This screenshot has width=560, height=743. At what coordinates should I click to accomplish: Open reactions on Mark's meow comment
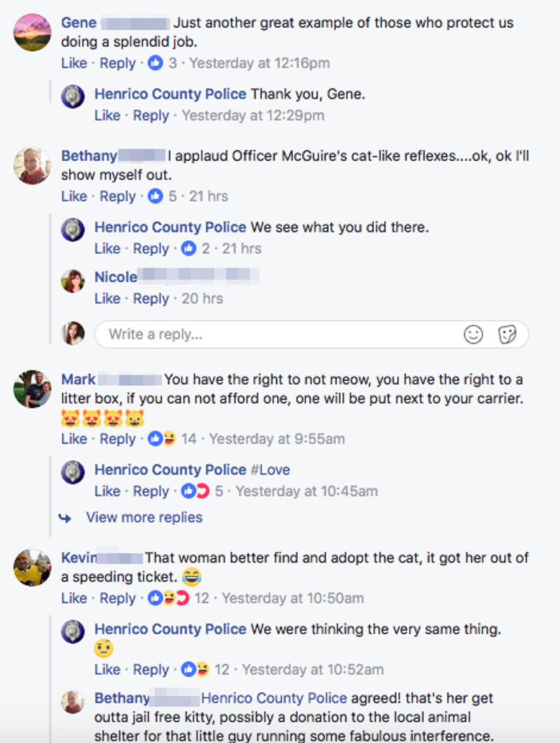(x=162, y=439)
